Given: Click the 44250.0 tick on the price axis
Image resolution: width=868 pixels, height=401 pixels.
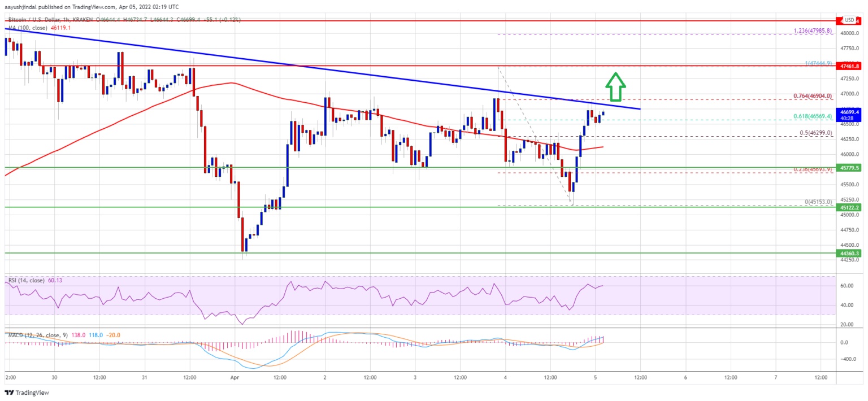Looking at the screenshot, I should point(849,260).
